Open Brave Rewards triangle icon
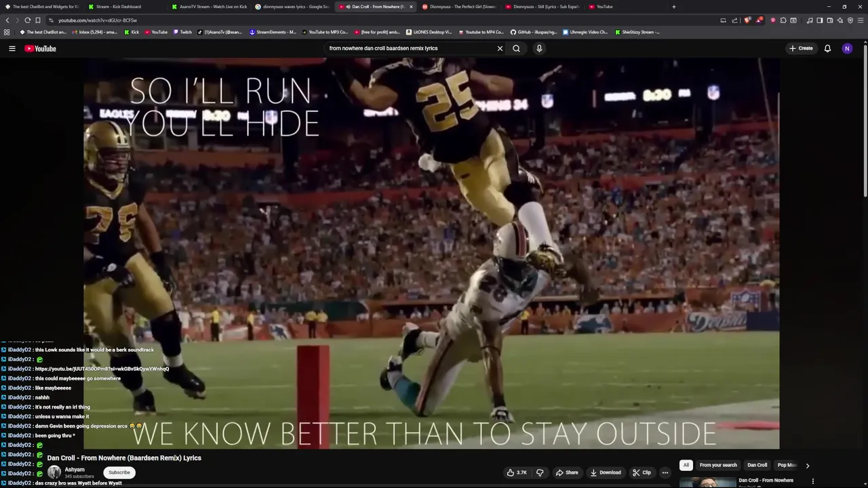 point(759,20)
